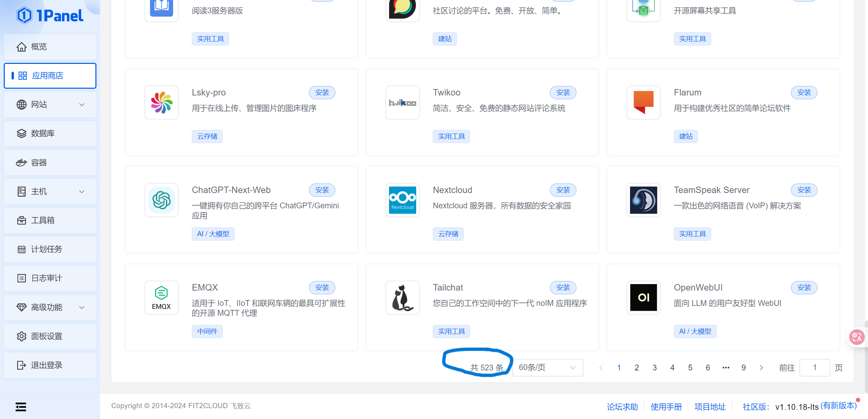Open 日志审计 in the sidebar
The height and width of the screenshot is (419, 868).
click(x=50, y=278)
